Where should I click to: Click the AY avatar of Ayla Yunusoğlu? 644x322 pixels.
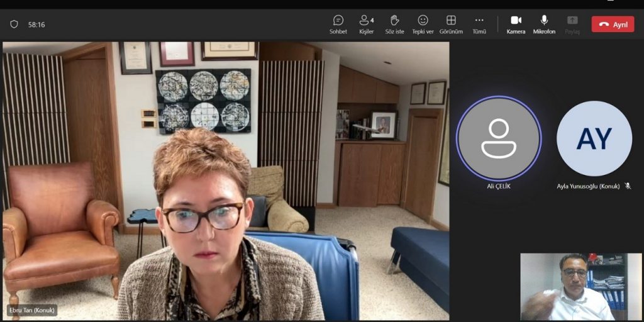coord(594,138)
